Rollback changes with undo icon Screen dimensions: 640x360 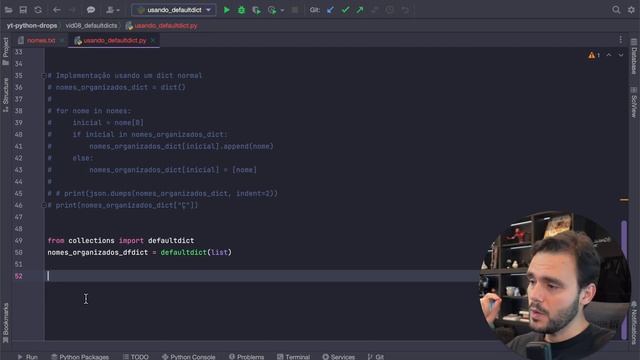[x=405, y=10]
